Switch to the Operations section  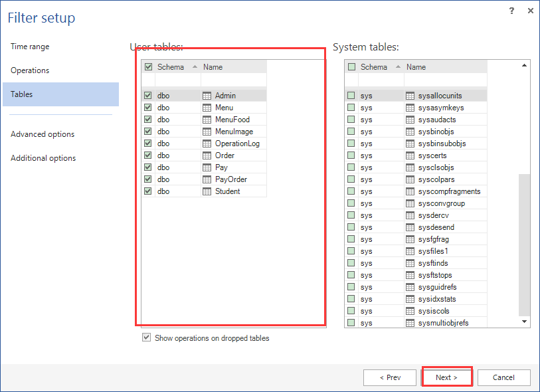point(29,70)
